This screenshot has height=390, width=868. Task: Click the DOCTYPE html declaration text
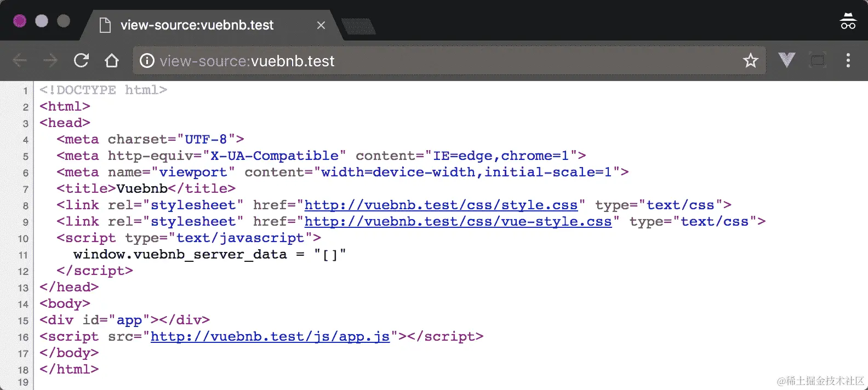tap(103, 90)
